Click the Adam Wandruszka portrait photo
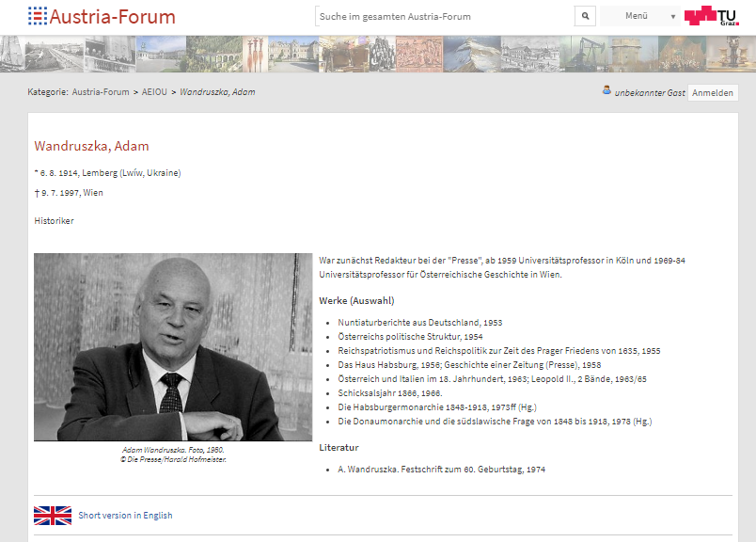The height and width of the screenshot is (542, 756). click(x=173, y=347)
